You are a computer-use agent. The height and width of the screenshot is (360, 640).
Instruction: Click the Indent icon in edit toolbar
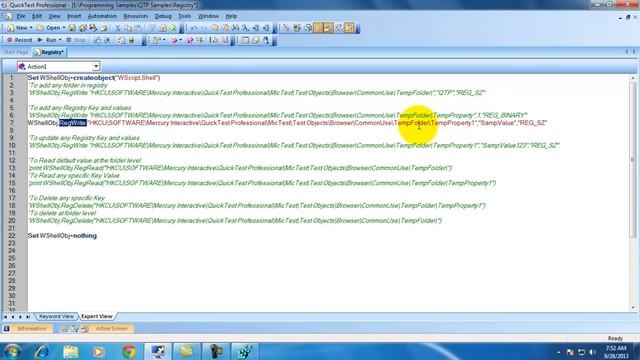click(x=256, y=28)
